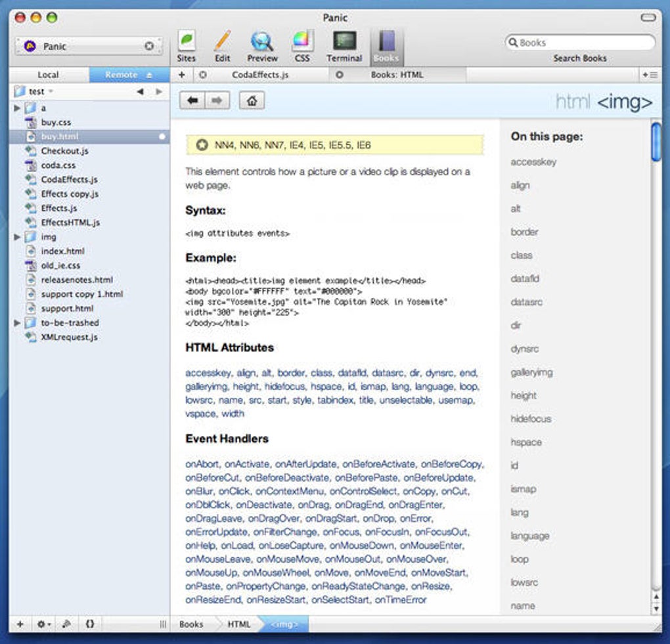Select Effects copy.js file
This screenshot has height=644, width=670.
[x=89, y=194]
